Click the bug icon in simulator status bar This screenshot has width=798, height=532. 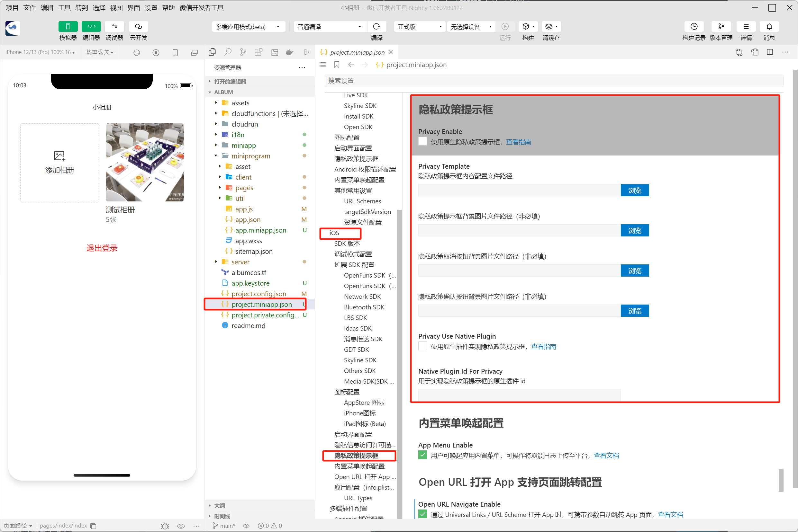pyautogui.click(x=165, y=526)
